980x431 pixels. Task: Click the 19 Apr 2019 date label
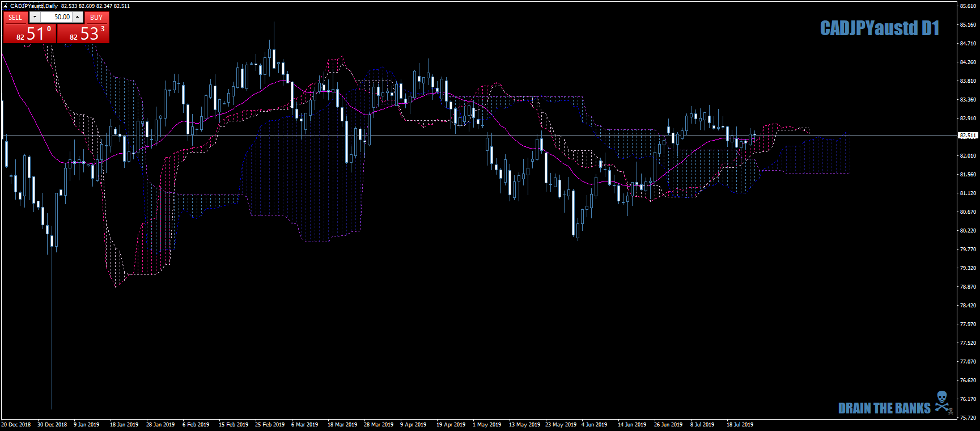click(451, 424)
